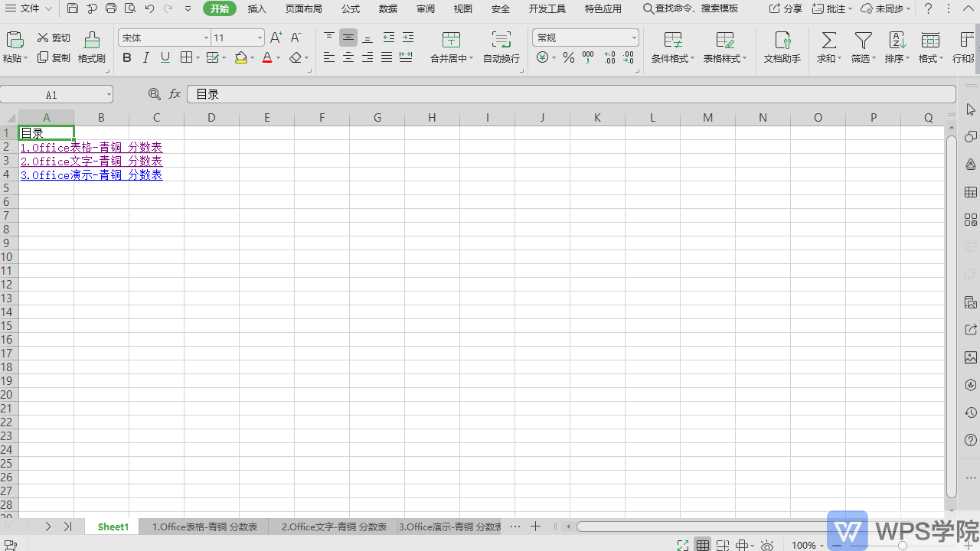Click the Sort (排序) icon
This screenshot has height=551, width=980.
(897, 40)
